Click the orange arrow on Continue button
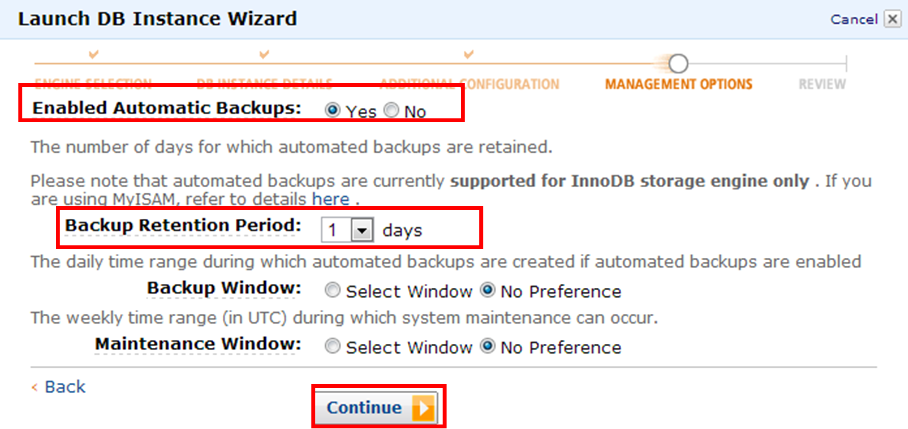 (423, 408)
